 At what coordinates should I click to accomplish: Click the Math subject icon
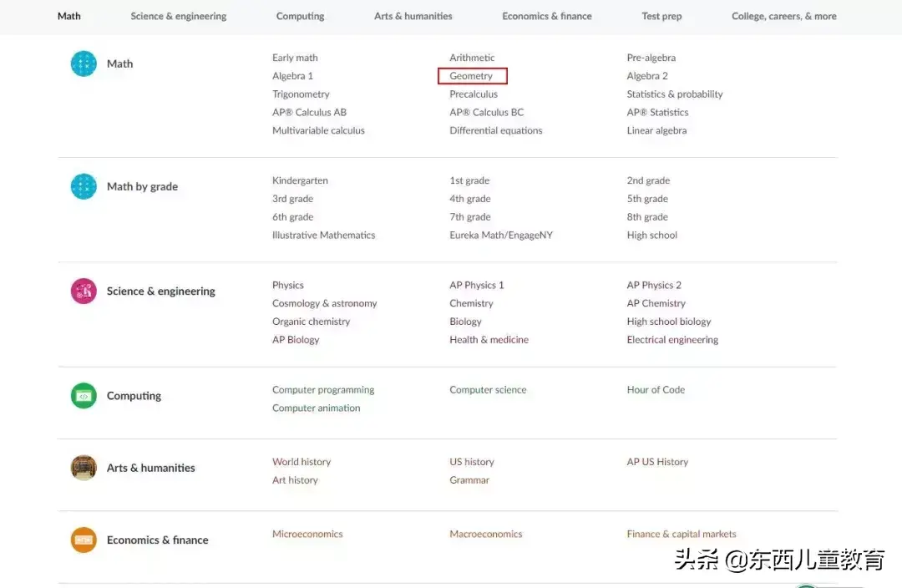(83, 63)
